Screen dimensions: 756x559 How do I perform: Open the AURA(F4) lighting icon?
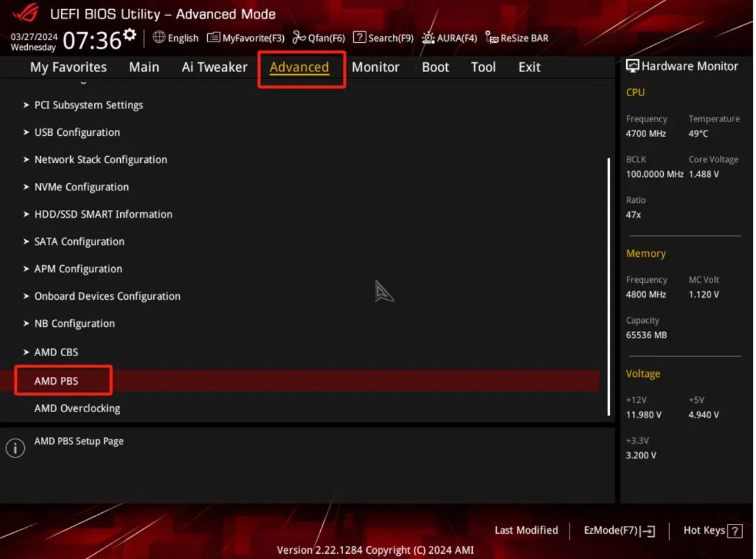tap(428, 38)
